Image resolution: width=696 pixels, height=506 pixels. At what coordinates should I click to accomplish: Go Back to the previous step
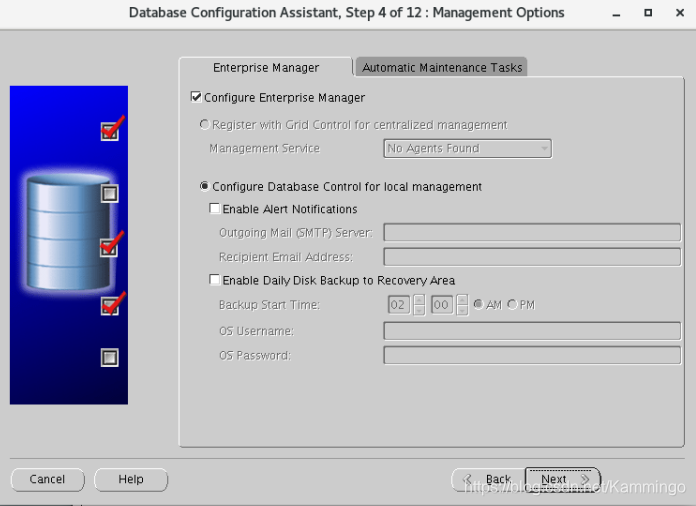488,479
